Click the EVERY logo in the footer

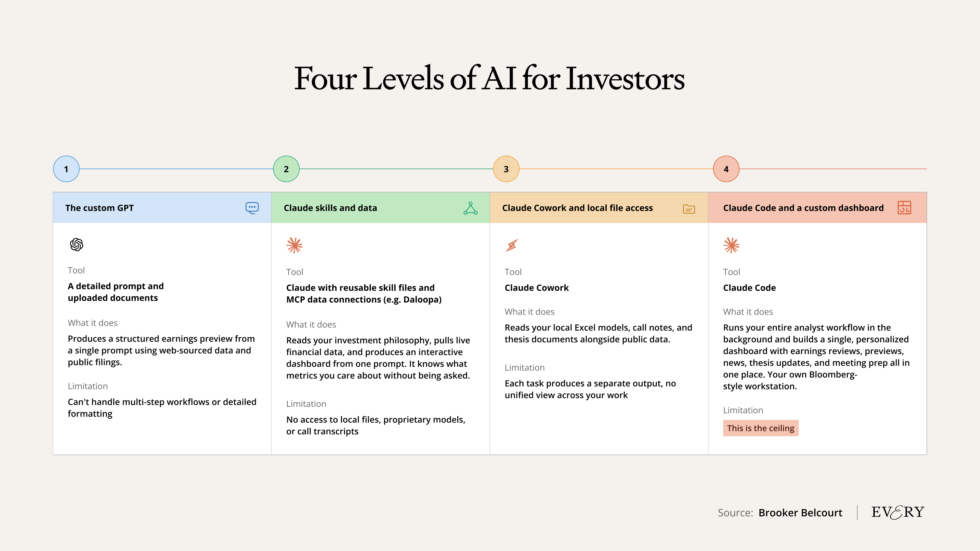point(898,512)
